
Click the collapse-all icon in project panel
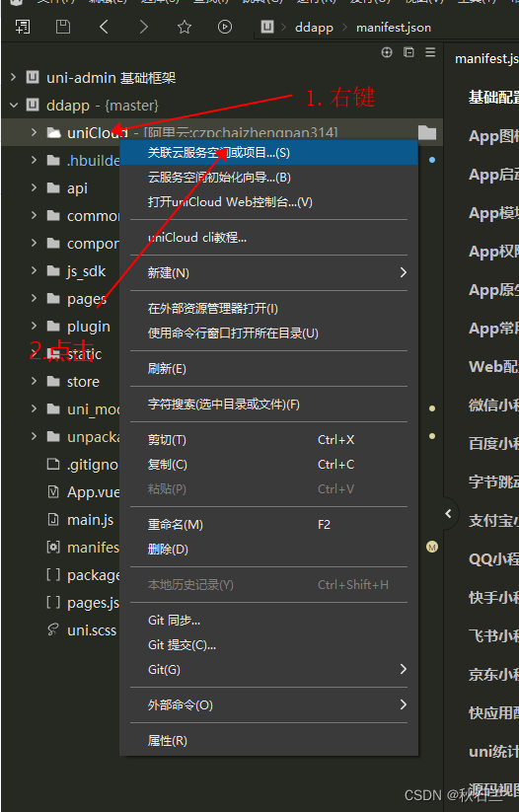click(408, 52)
